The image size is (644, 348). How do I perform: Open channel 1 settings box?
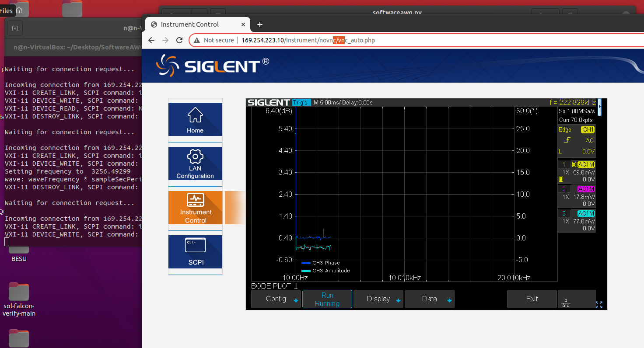[x=577, y=172]
